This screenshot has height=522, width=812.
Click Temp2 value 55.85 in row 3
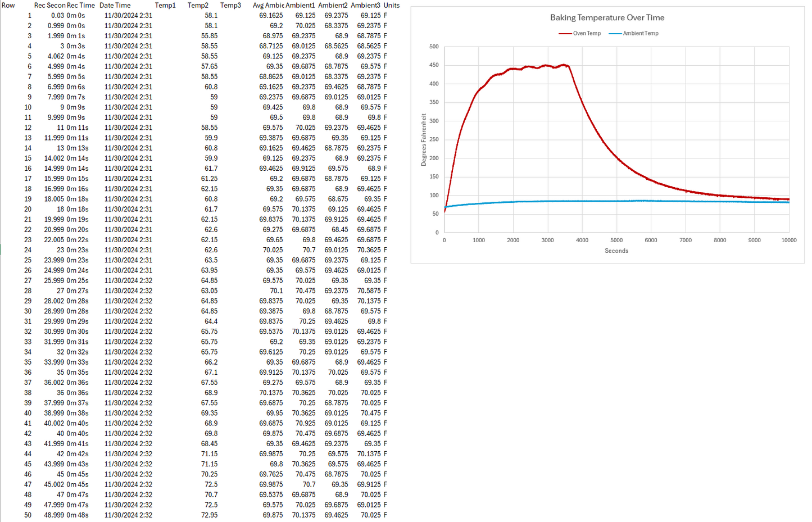coord(209,36)
